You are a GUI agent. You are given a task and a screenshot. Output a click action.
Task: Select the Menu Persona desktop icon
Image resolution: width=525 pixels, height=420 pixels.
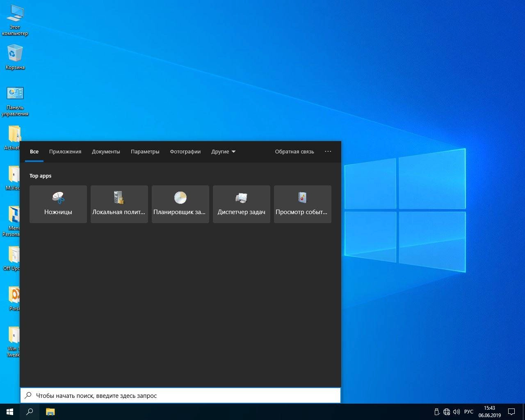click(11, 221)
